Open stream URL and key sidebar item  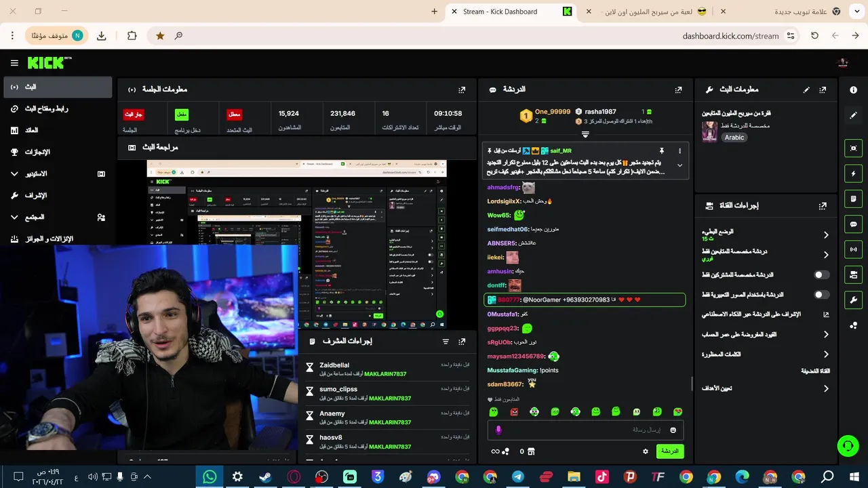pos(58,108)
